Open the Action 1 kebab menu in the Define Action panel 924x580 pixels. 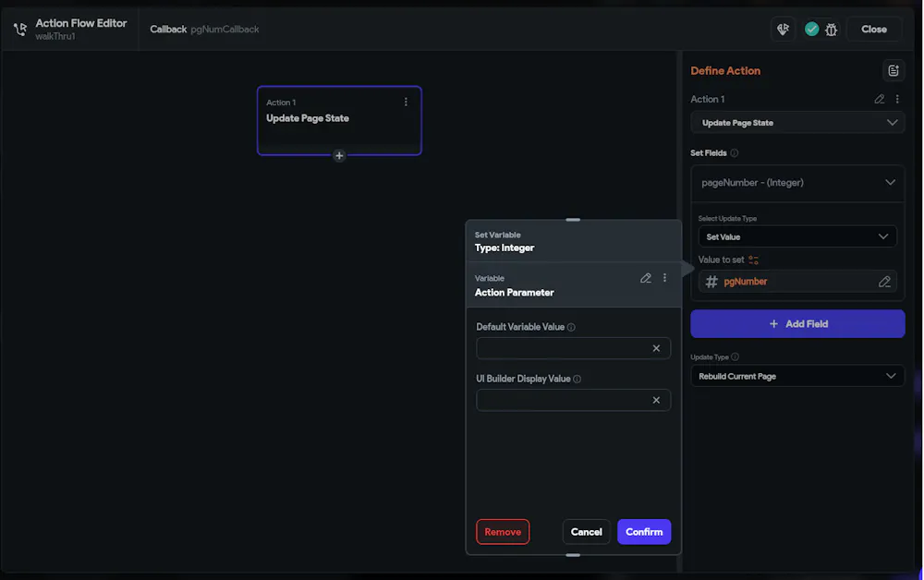[x=897, y=99]
